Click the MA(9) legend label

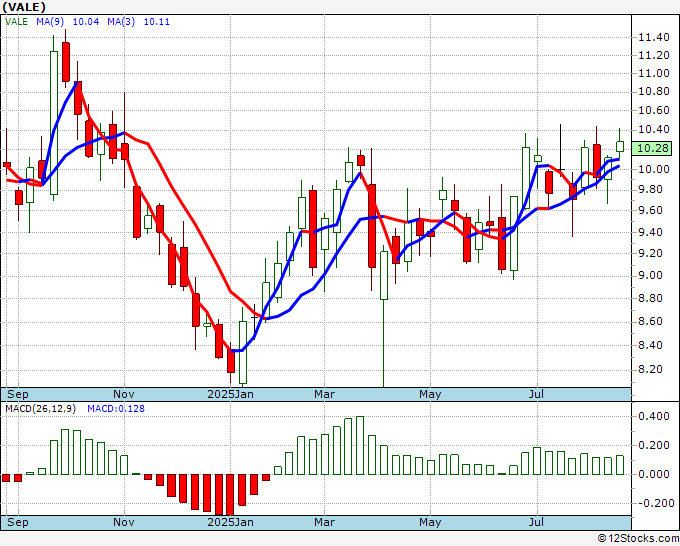50,22
